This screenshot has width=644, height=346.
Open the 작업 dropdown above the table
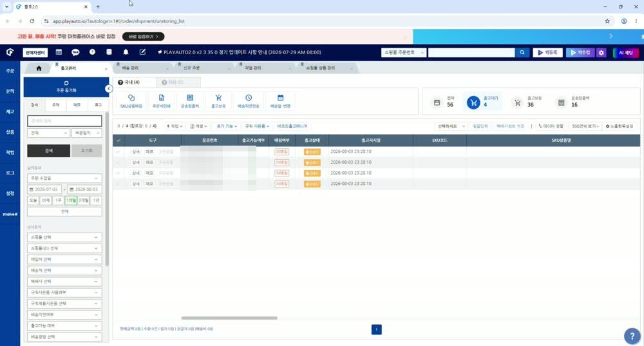pos(175,126)
